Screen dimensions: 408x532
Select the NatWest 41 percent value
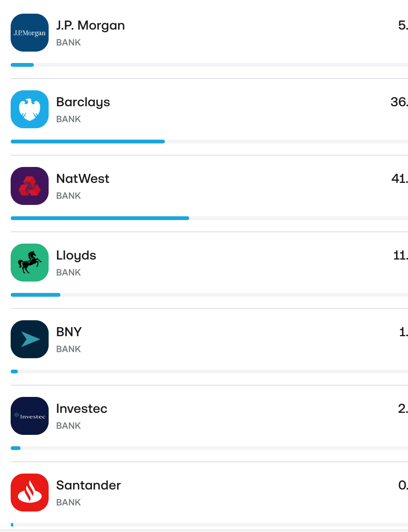pos(400,179)
